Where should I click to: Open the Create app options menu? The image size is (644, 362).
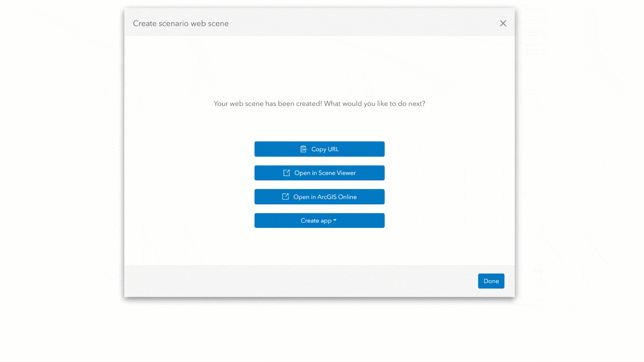(319, 220)
